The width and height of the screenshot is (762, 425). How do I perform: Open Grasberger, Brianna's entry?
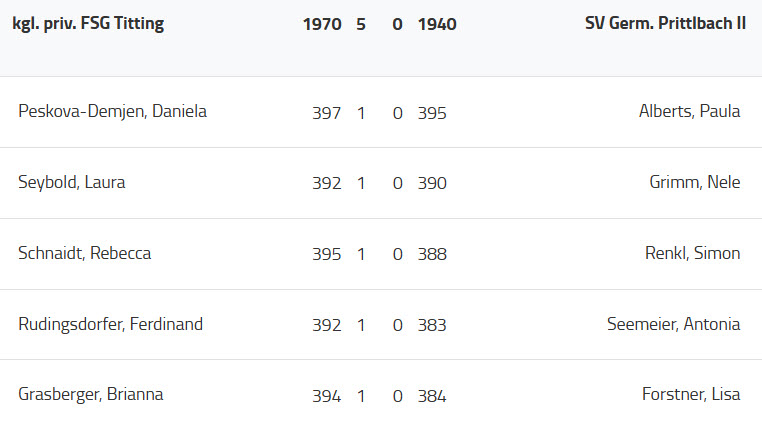[x=90, y=394]
